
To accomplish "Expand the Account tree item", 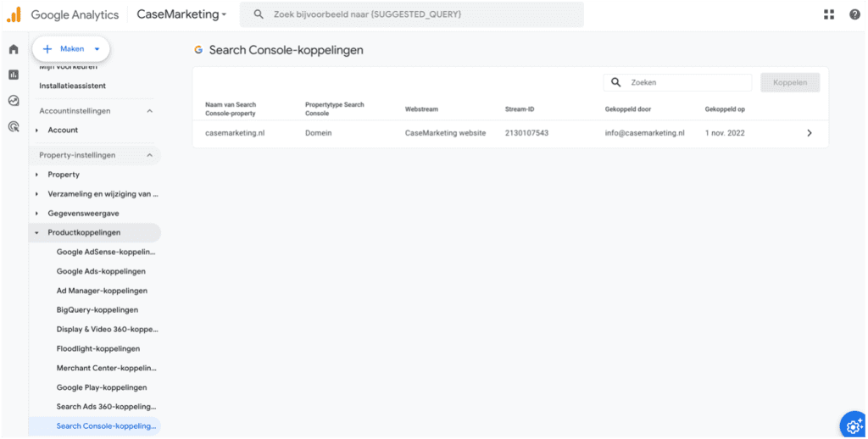I will pyautogui.click(x=37, y=131).
